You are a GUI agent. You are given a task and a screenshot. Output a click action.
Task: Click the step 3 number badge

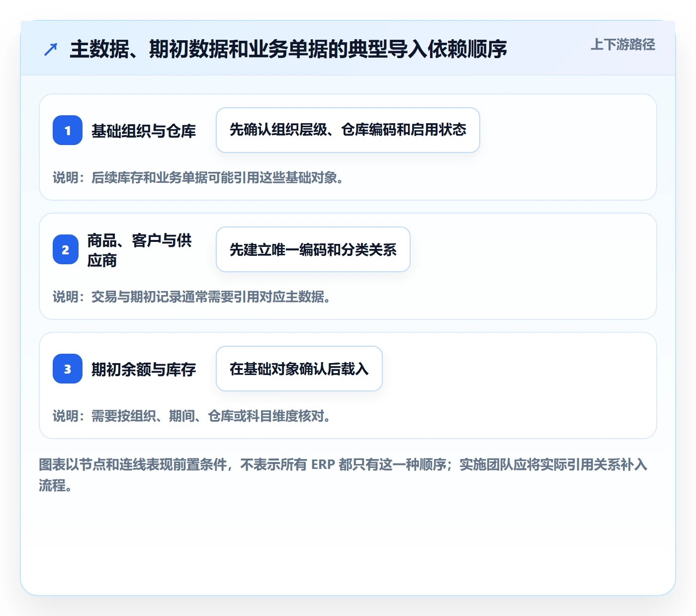pyautogui.click(x=68, y=369)
